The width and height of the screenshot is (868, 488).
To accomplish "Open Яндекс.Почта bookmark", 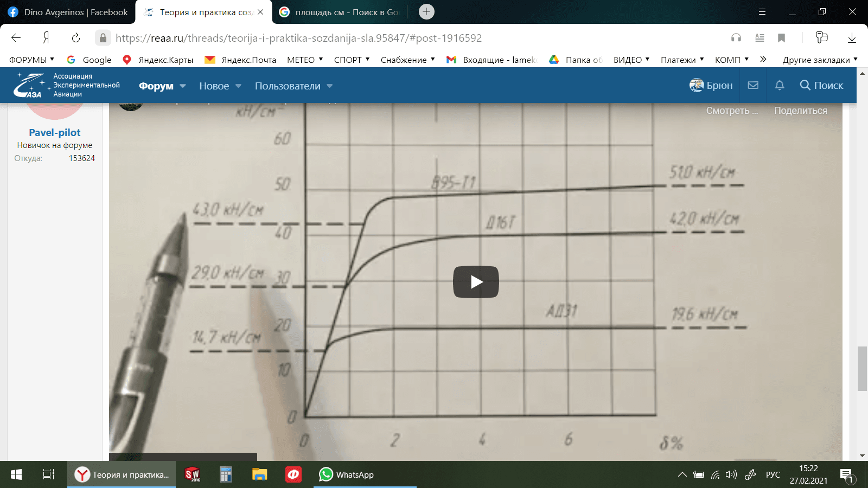I will coord(240,60).
